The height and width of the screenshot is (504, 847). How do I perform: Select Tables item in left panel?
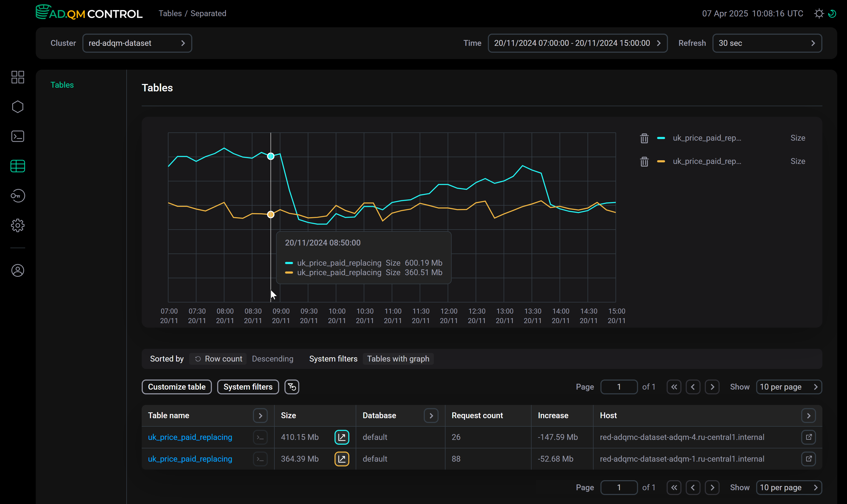(62, 85)
